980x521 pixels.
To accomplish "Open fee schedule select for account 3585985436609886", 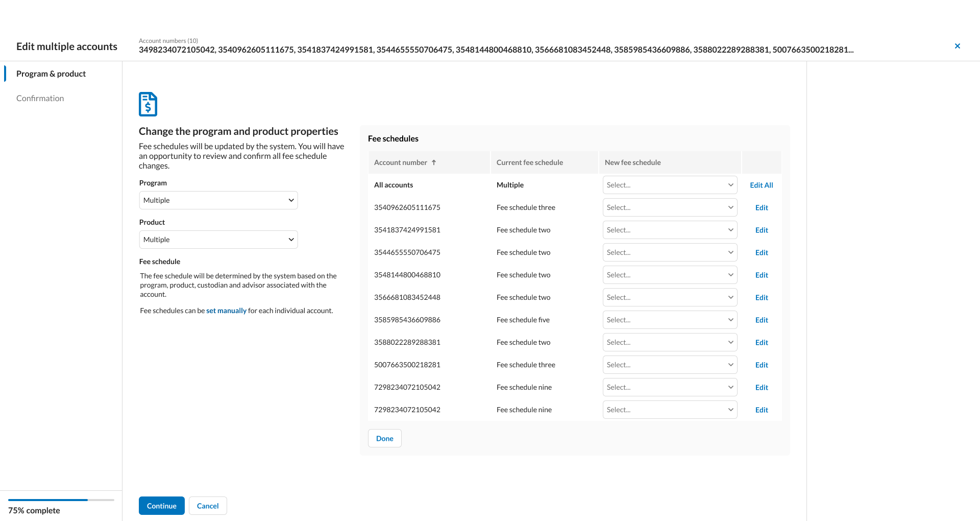I will point(670,320).
